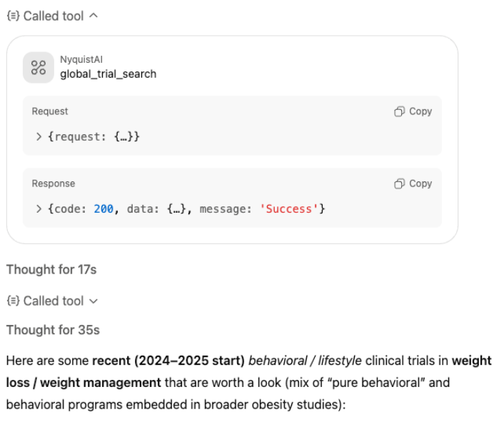Click the NyquistAI tool icon
Screen dimensions: 504x427
click(39, 67)
